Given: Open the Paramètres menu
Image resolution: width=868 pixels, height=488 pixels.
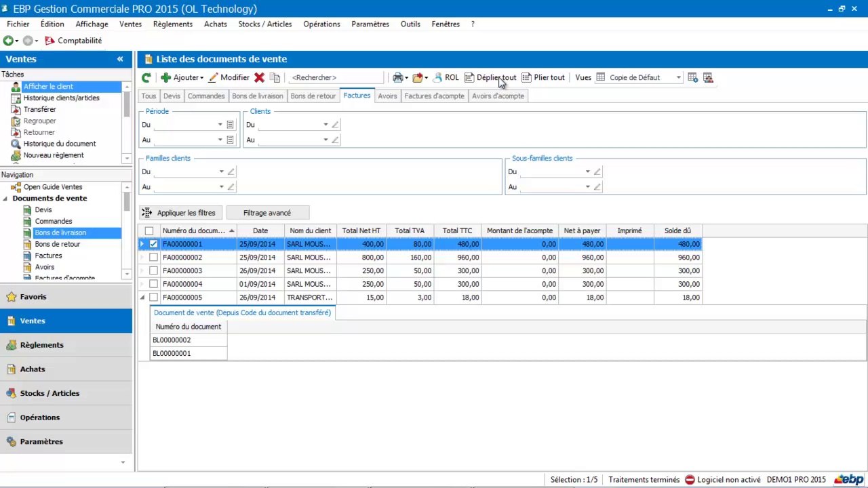Looking at the screenshot, I should click(370, 24).
